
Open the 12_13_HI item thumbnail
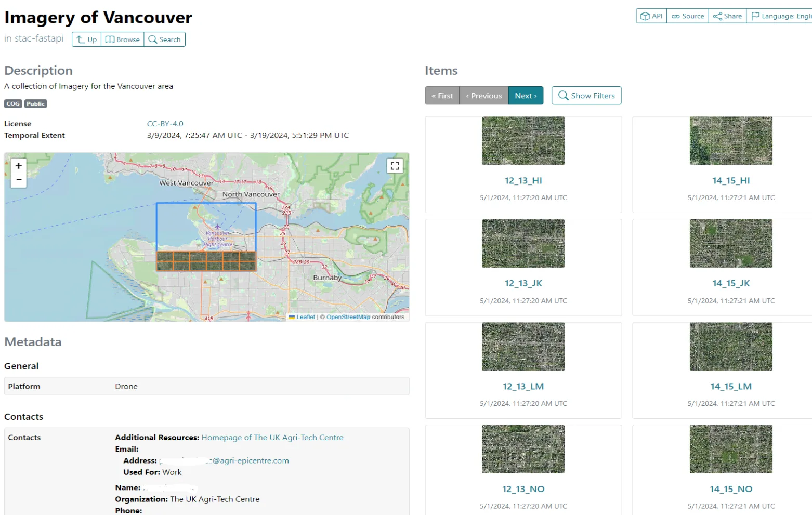523,141
